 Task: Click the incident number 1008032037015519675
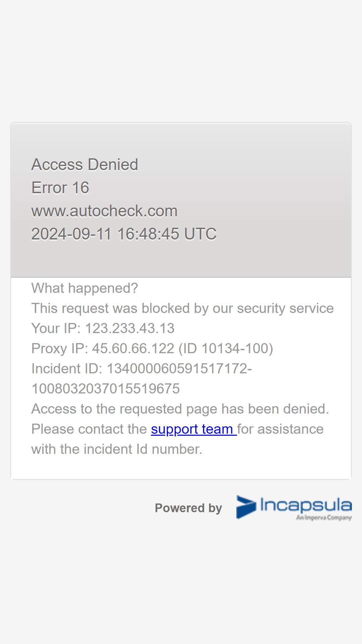[x=106, y=389]
